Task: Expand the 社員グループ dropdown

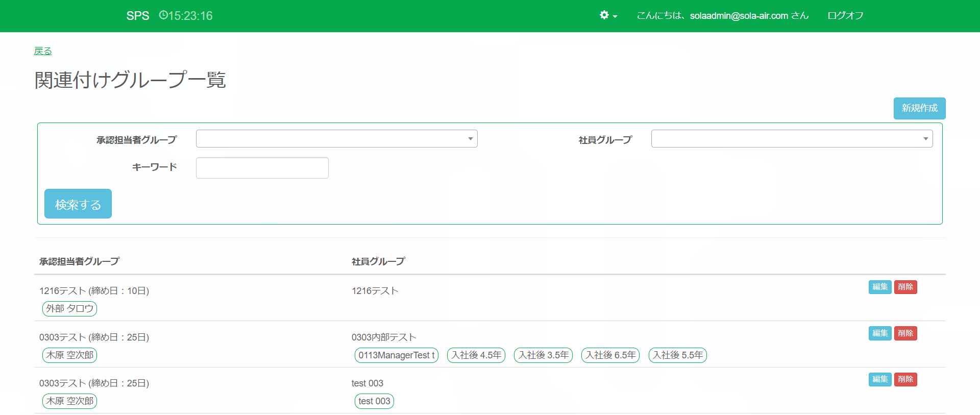Action: 791,139
